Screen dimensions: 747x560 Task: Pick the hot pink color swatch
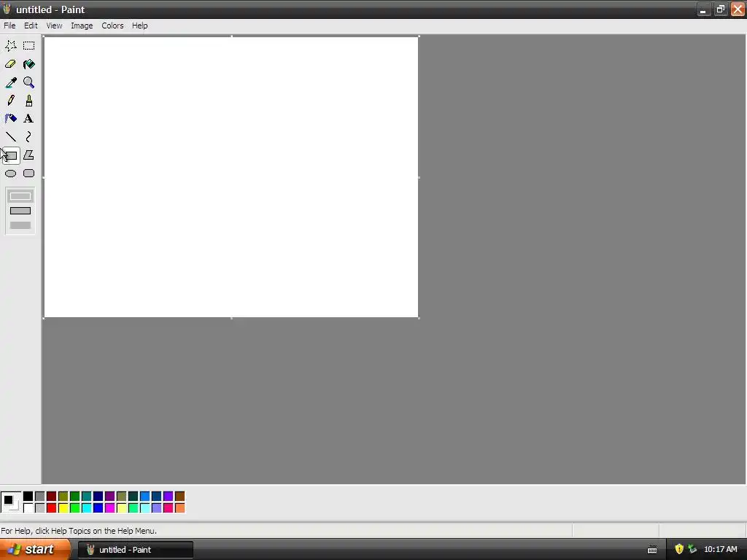169,508
